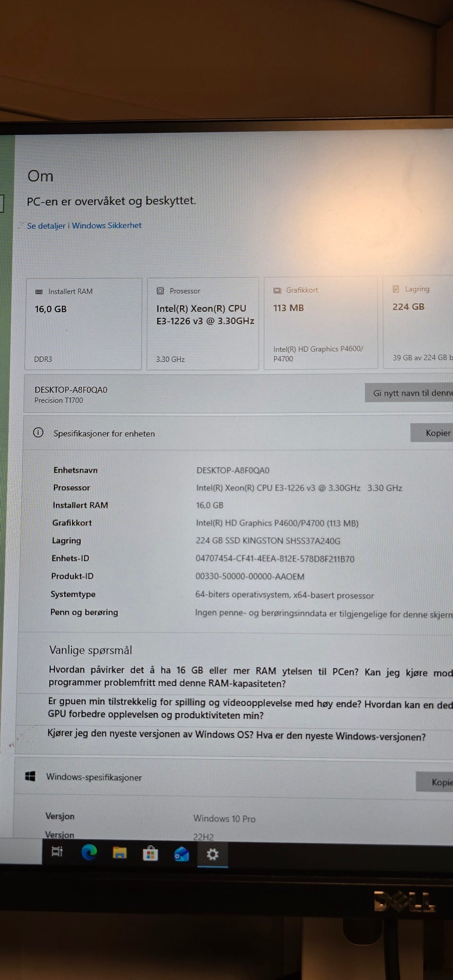The height and width of the screenshot is (980, 453).
Task: Open the gpuen min tilstrekkelig question link
Action: tap(250, 708)
